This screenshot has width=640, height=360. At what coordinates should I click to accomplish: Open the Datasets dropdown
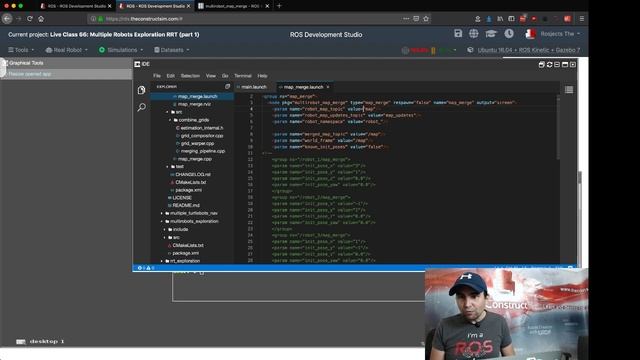click(172, 50)
